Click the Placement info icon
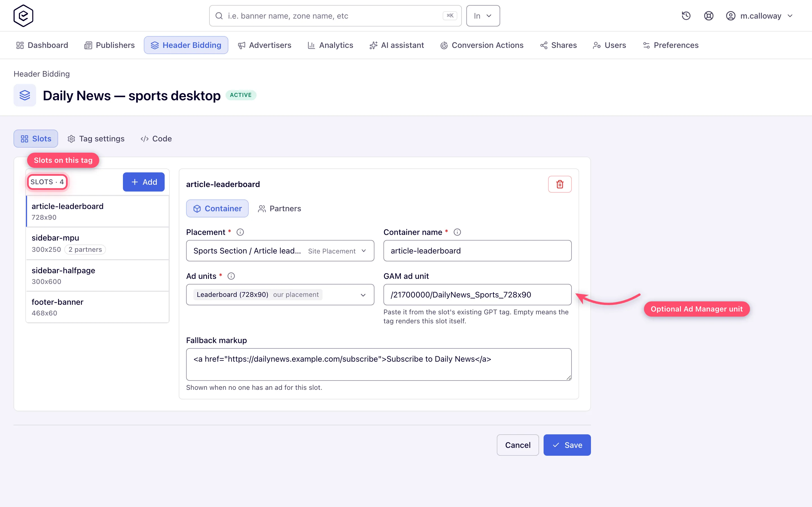 coord(240,232)
